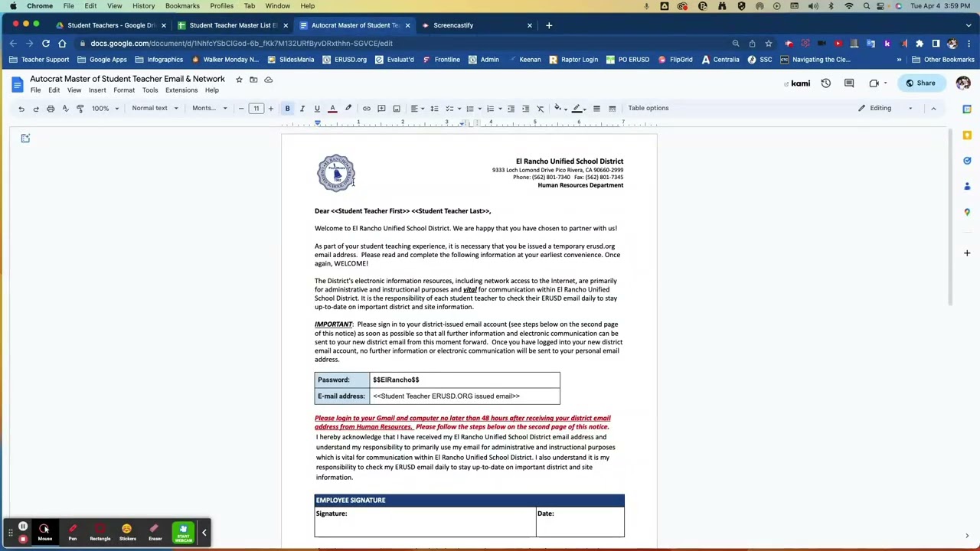Add a comment using the toolbar icon
The height and width of the screenshot is (551, 980).
point(381,109)
